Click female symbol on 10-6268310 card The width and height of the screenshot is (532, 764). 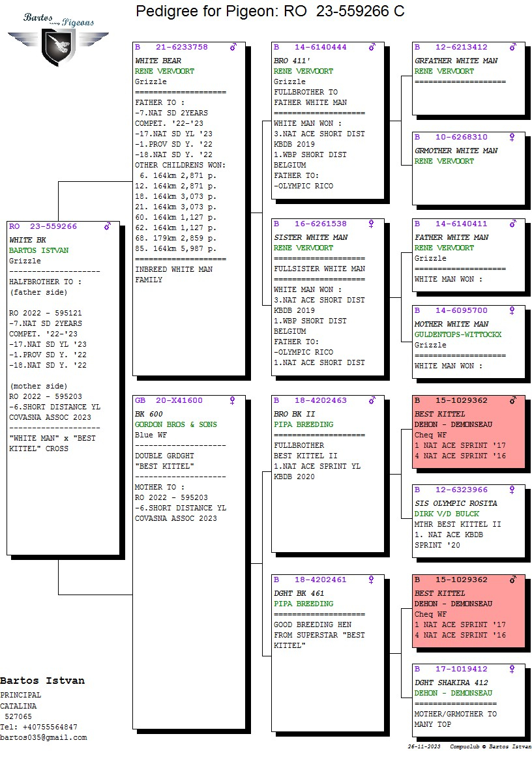point(512,137)
